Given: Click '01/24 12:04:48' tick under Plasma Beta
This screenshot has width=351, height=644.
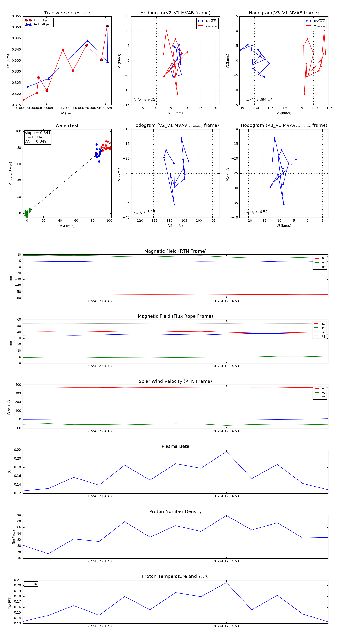Looking at the screenshot, I should [99, 496].
